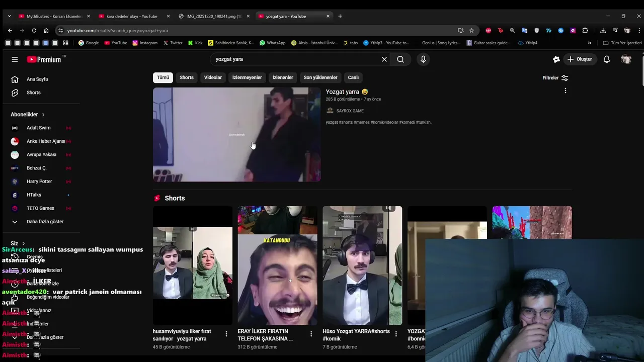Go back with browser back arrow

(10, 31)
